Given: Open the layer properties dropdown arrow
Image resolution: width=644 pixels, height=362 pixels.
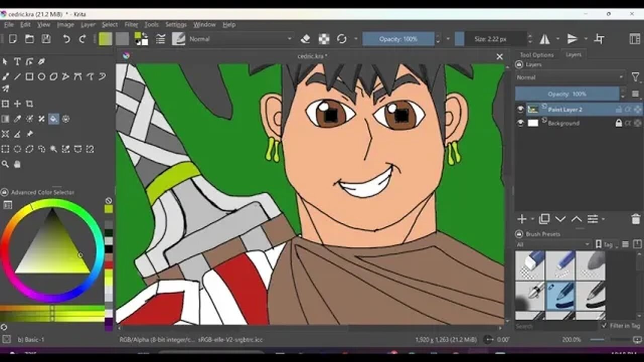Looking at the screenshot, I should coord(603,219).
